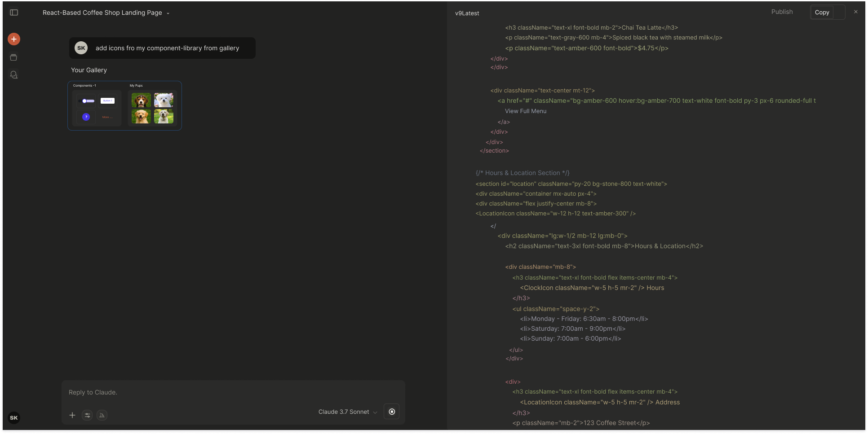Open the projects icon in sidebar
Viewport: 868px width, 434px height.
14,57
